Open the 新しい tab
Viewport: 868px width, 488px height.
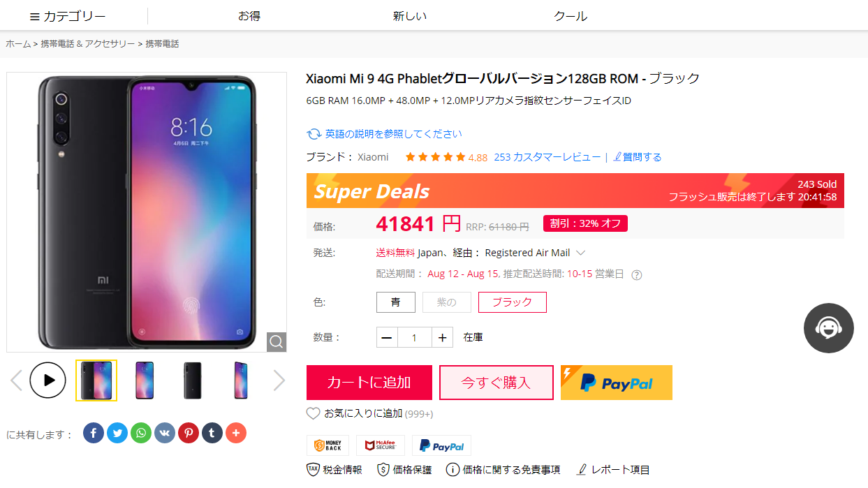tap(410, 16)
